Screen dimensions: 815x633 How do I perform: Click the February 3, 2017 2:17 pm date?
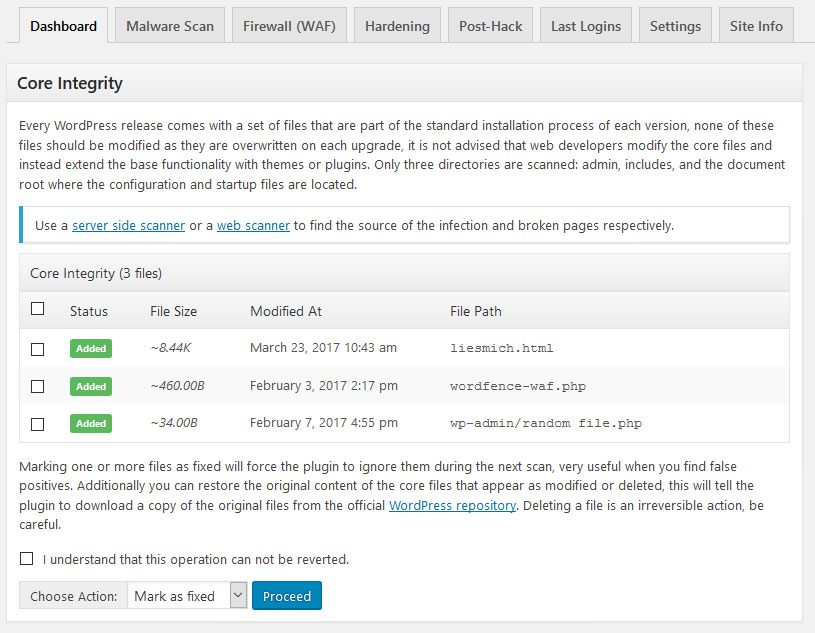[x=324, y=386]
